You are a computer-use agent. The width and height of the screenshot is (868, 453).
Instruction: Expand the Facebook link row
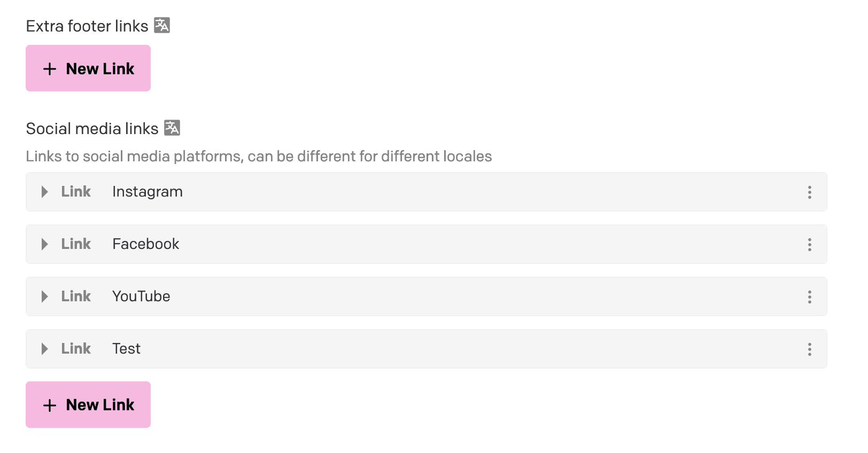click(x=45, y=244)
